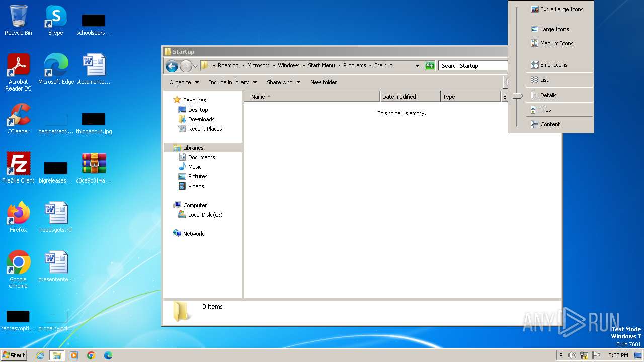Select the Microsoft Edge desktop icon
644x362 pixels.
coord(56,69)
